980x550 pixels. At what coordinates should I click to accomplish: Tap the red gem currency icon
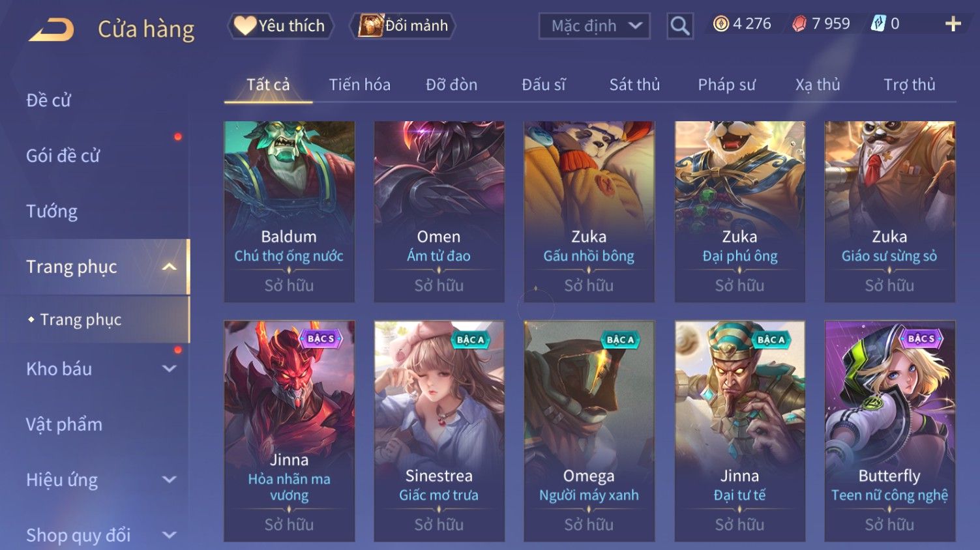coord(799,24)
